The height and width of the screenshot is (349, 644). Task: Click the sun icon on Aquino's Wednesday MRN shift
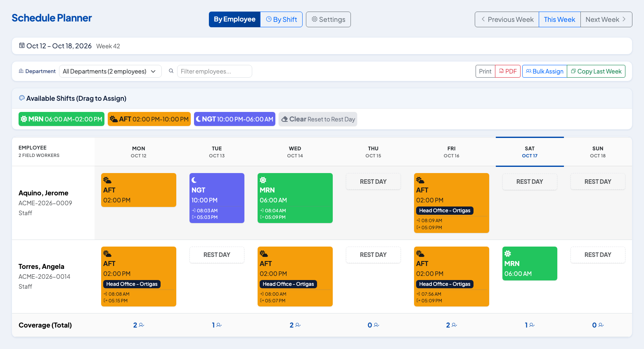click(x=263, y=180)
